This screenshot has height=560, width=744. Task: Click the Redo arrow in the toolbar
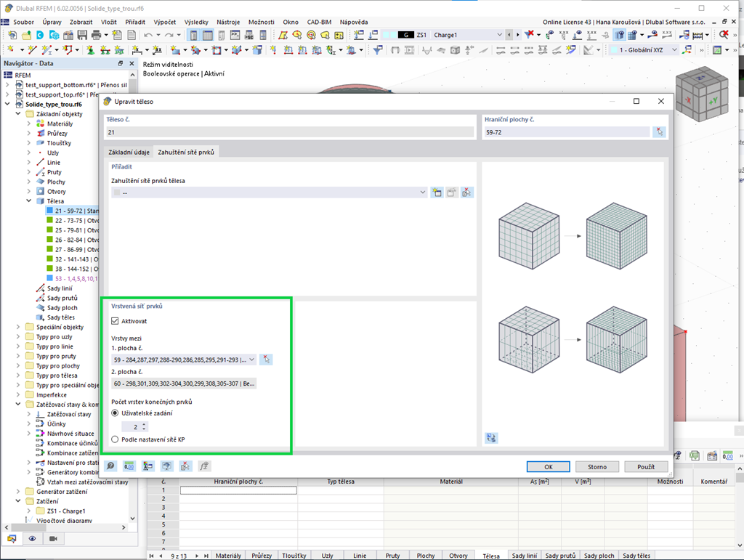(x=169, y=35)
